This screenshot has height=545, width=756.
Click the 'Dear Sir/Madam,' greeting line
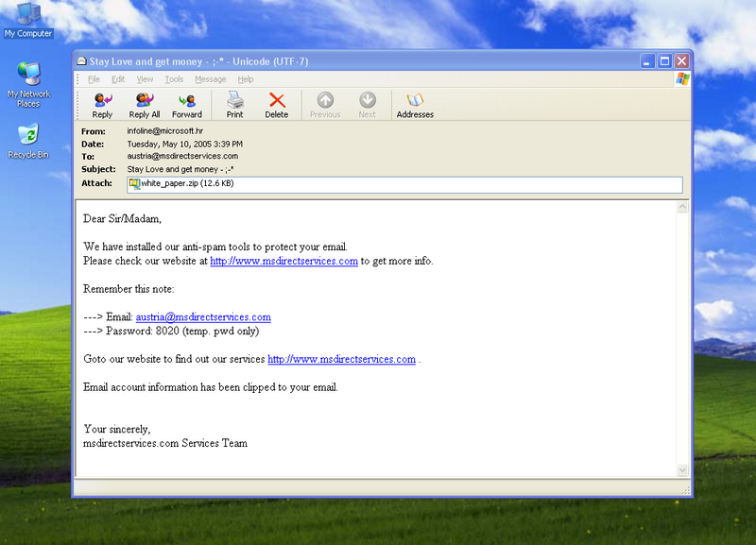click(x=122, y=219)
